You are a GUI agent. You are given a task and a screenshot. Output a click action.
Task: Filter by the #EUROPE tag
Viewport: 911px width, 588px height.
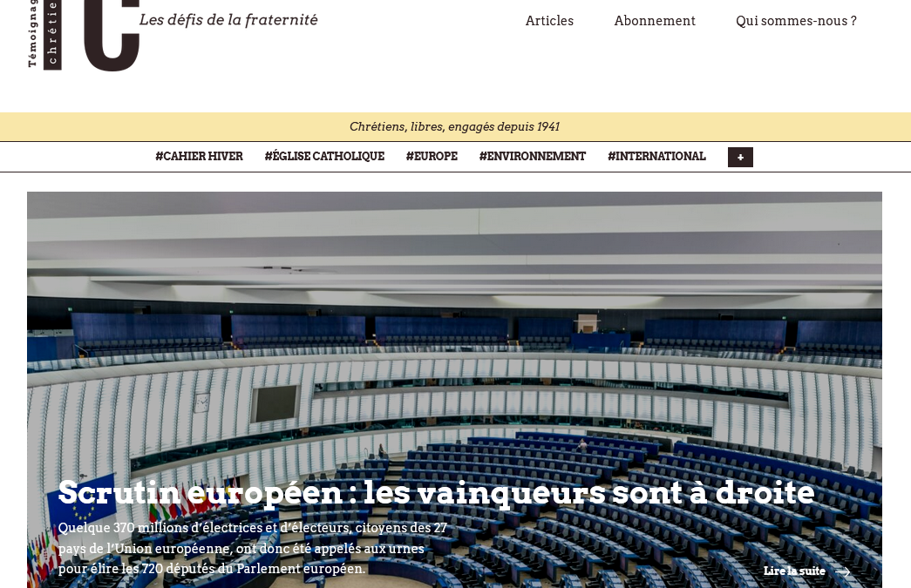(432, 157)
